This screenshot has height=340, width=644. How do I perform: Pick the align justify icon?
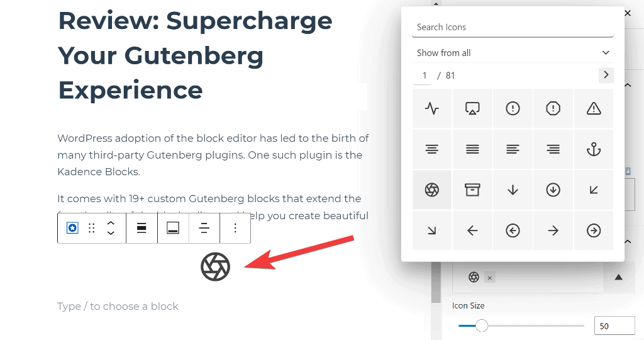(x=472, y=149)
